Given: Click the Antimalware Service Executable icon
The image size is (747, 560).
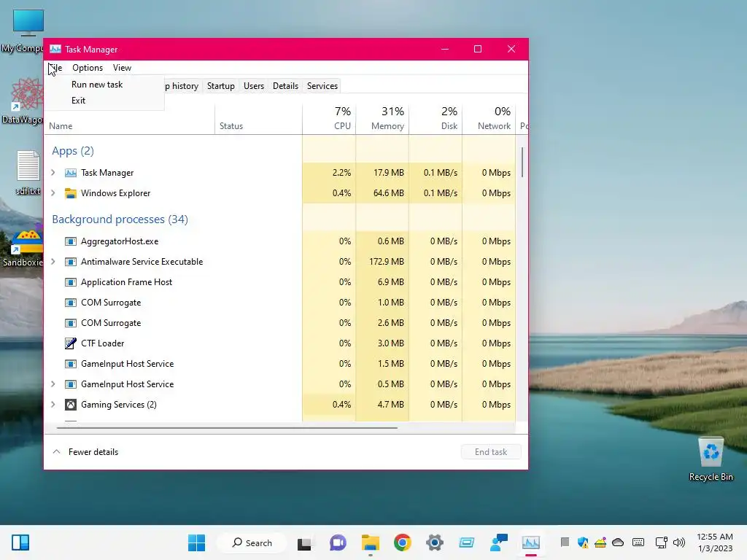Looking at the screenshot, I should pyautogui.click(x=71, y=262).
